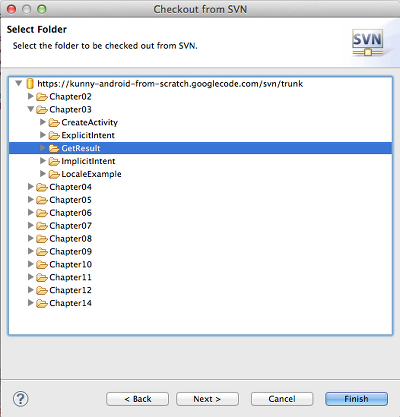Screen dimensions: 400x417
Task: Expand the Chapter02 tree node
Action: [30, 96]
